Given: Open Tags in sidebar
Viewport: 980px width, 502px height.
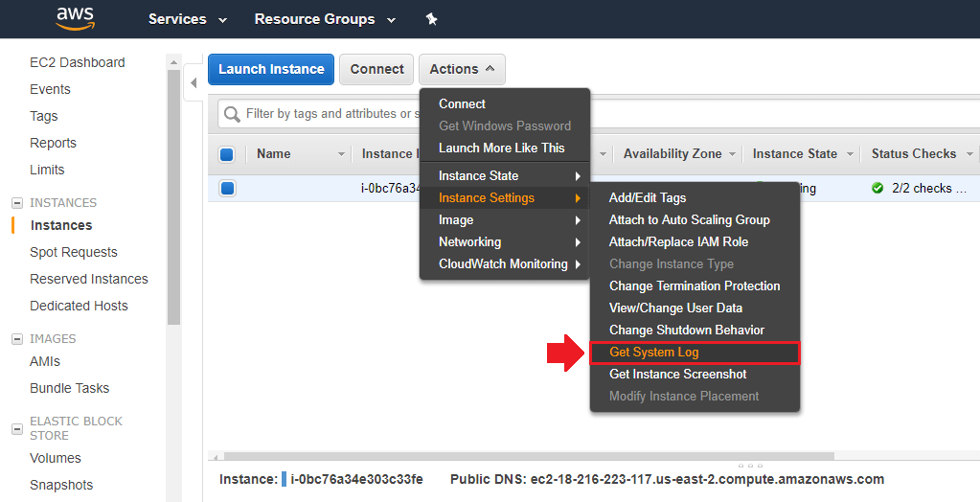Looking at the screenshot, I should 44,116.
